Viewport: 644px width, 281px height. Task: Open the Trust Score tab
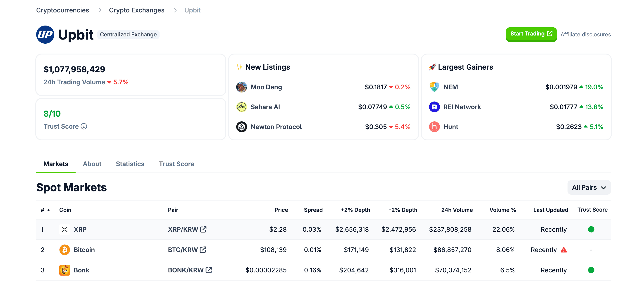click(x=177, y=164)
